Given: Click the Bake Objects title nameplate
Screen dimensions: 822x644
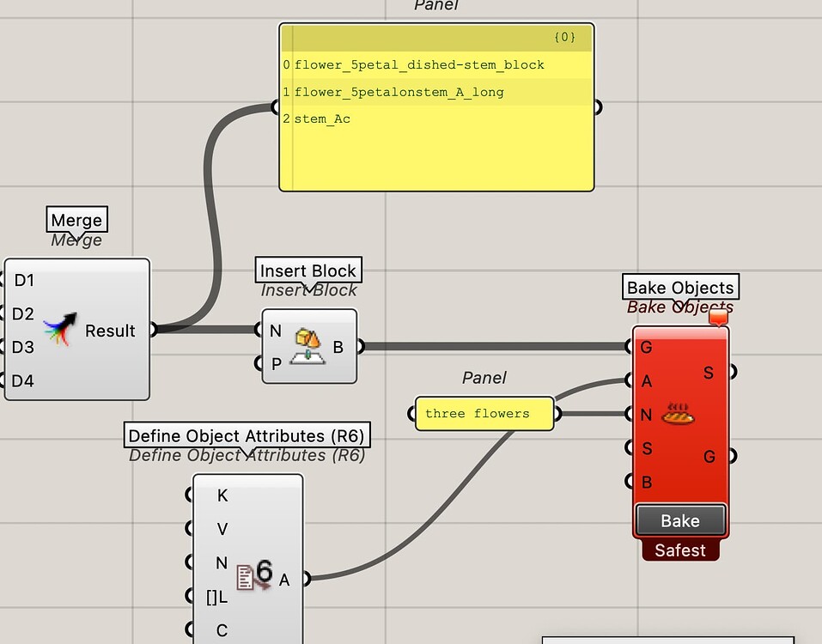Looking at the screenshot, I should coord(679,287).
